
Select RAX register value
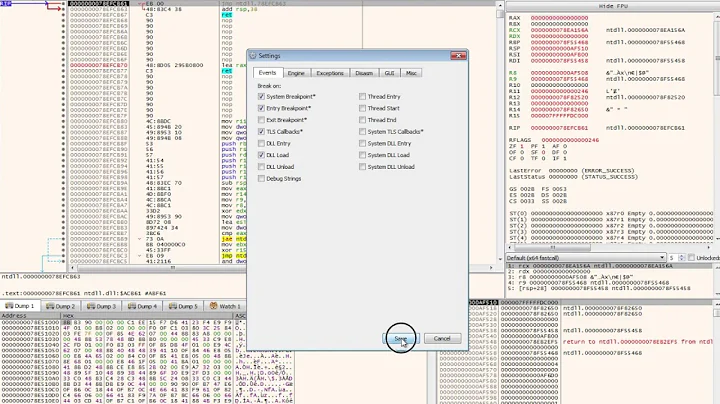coord(559,18)
